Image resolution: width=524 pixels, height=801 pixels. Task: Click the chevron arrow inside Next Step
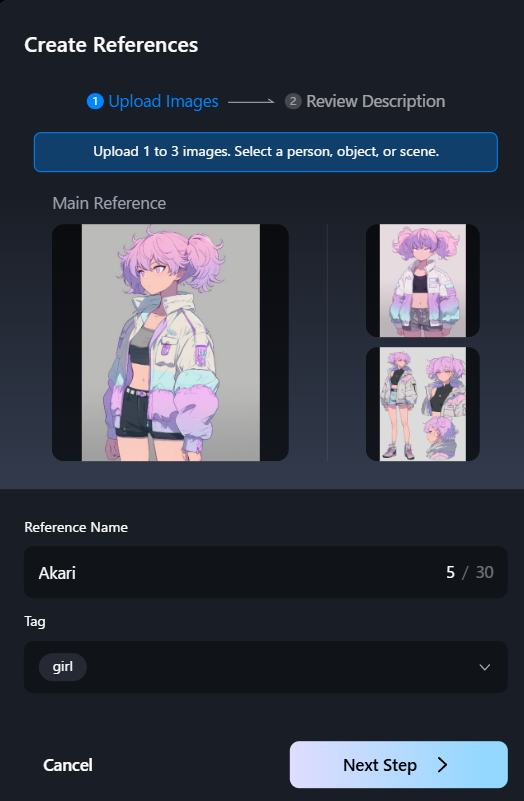[442, 765]
